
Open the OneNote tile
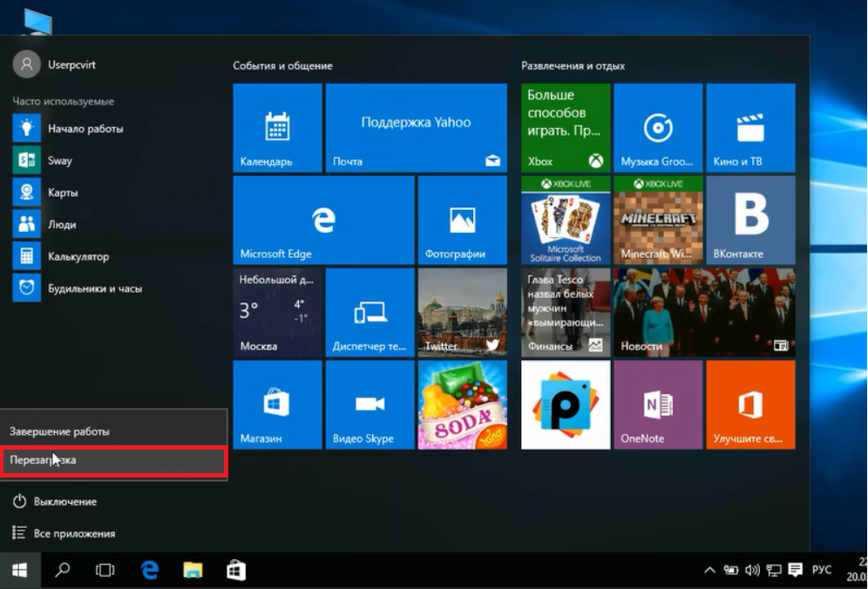[x=658, y=405]
